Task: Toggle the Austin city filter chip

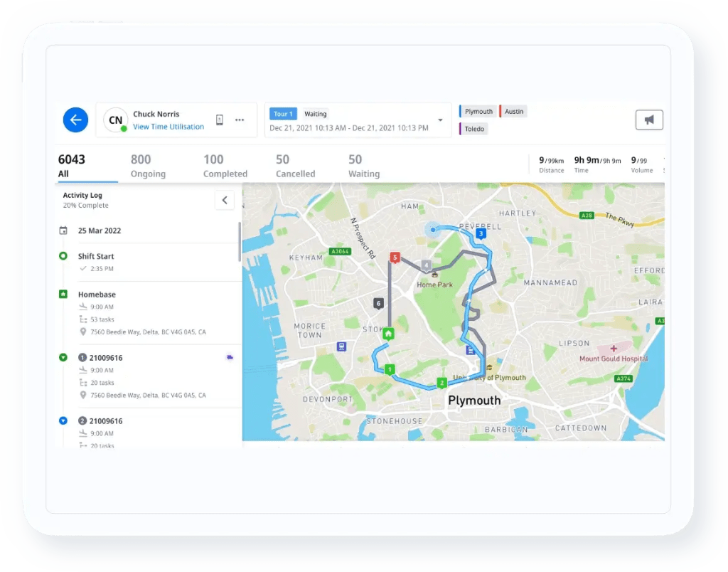Action: tap(513, 111)
